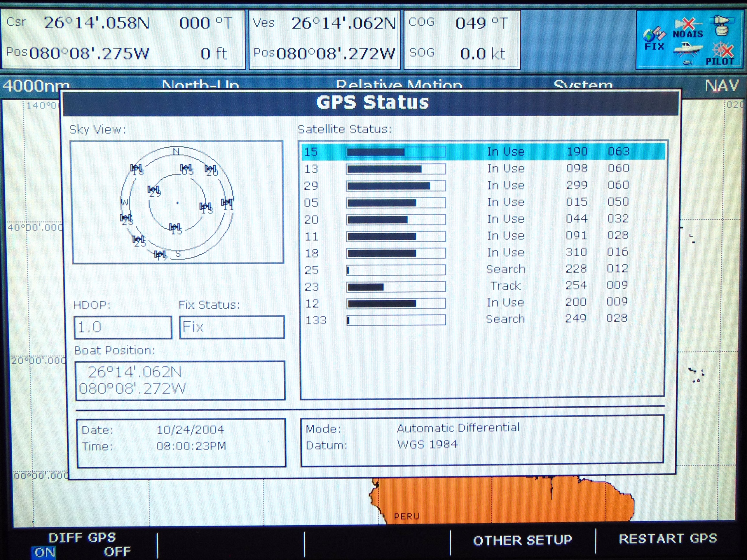This screenshot has width=747, height=560.
Task: Click the HDOP value field
Action: click(123, 327)
